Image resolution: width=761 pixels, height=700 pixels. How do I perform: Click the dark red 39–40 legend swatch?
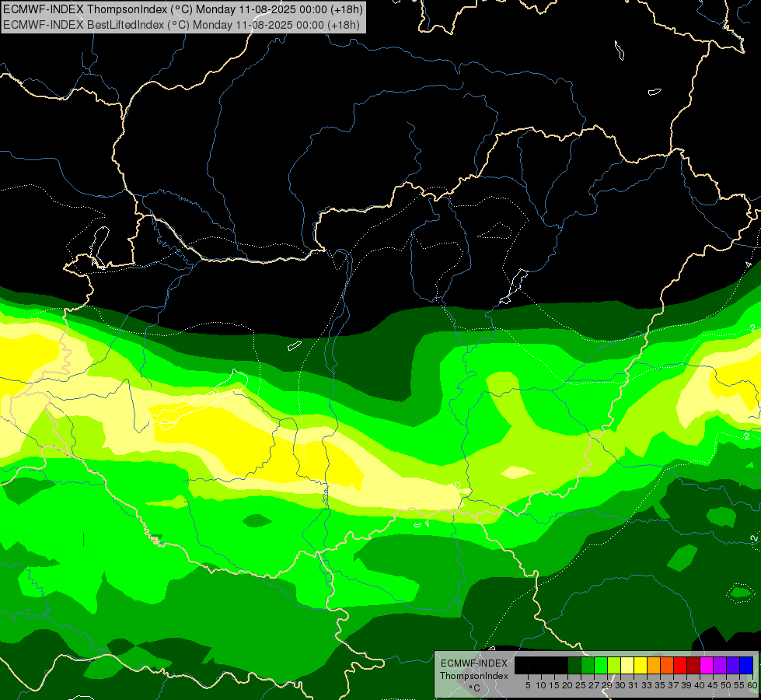click(x=693, y=665)
